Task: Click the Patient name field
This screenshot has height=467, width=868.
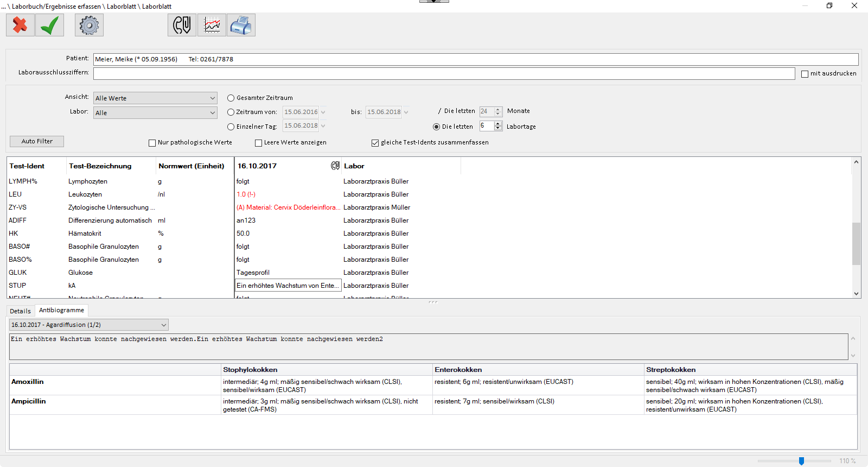Action: pos(476,59)
